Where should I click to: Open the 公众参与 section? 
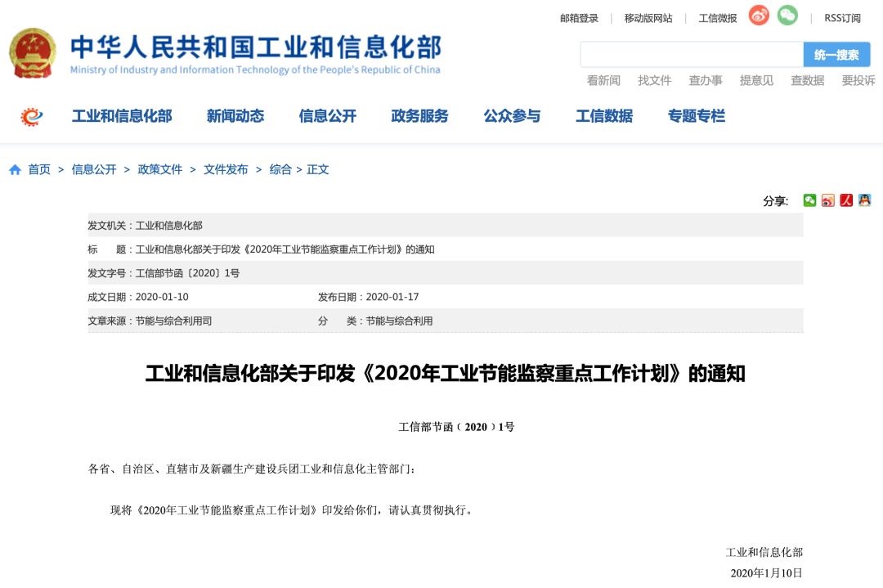click(x=512, y=115)
